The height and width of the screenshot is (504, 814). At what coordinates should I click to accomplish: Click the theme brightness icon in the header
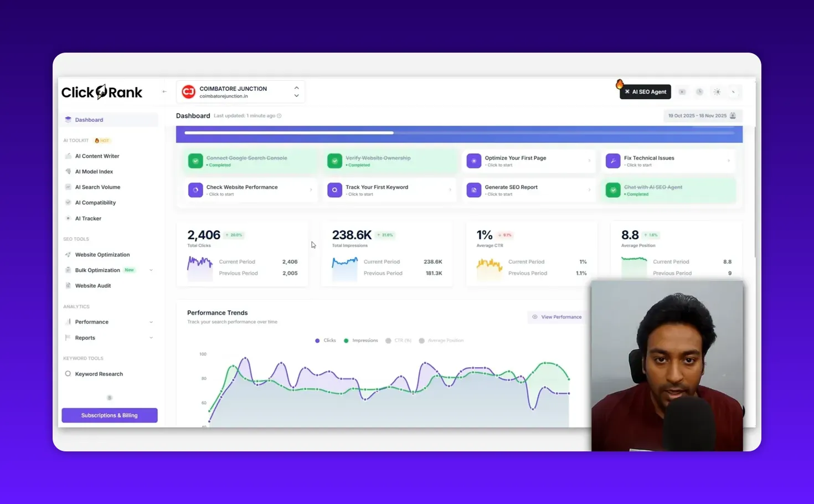point(717,91)
